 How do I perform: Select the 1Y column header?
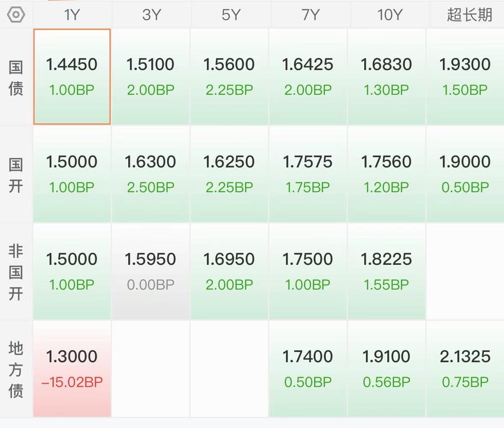pos(72,15)
